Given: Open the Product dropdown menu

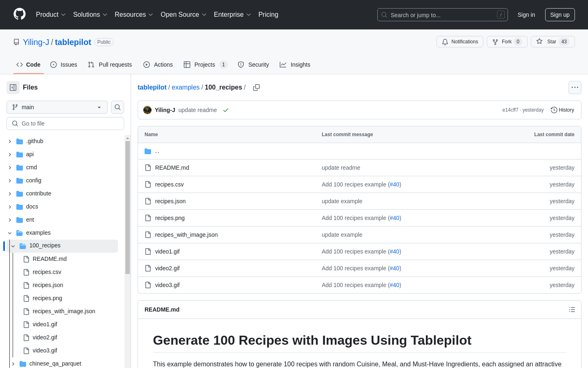Looking at the screenshot, I should [x=51, y=15].
